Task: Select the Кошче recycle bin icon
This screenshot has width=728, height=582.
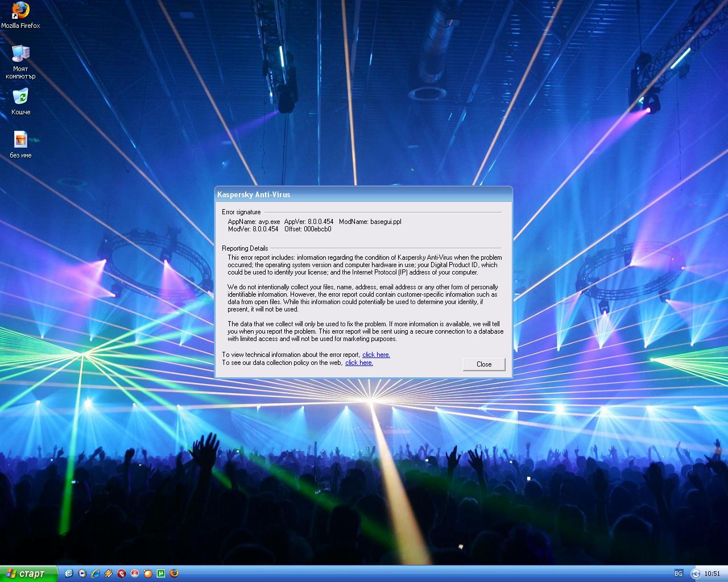Action: pos(20,101)
